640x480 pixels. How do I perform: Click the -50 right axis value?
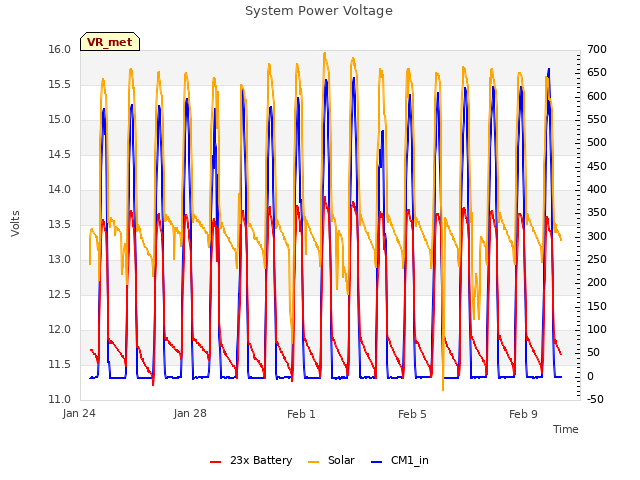(x=595, y=399)
